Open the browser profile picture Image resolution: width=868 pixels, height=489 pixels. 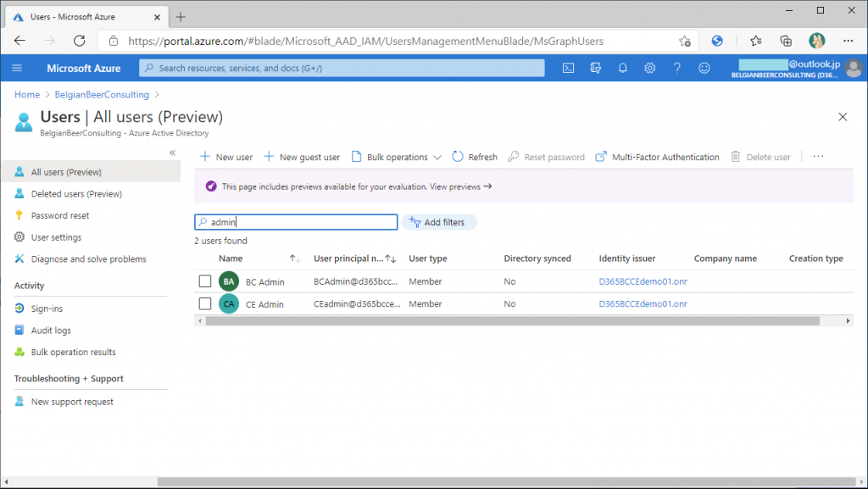pyautogui.click(x=816, y=41)
